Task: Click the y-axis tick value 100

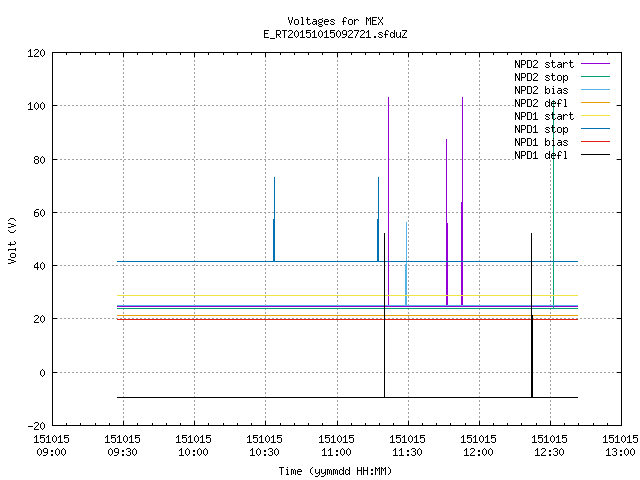Action: click(36, 106)
